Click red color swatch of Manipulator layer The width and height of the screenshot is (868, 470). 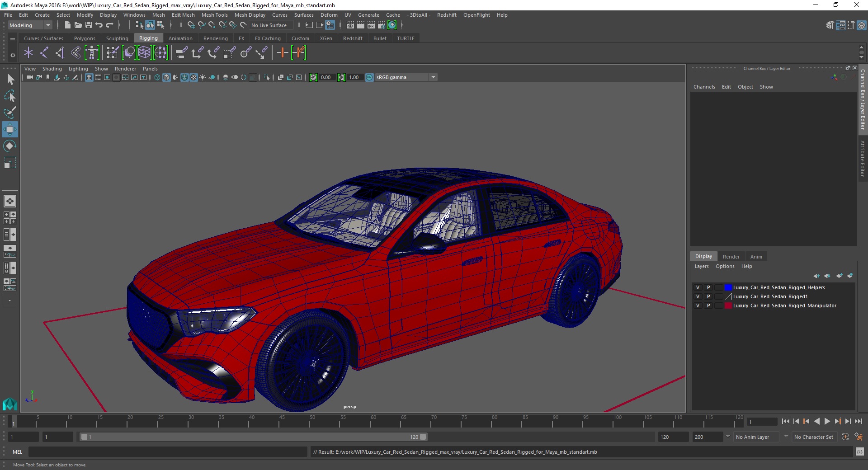[x=728, y=305]
